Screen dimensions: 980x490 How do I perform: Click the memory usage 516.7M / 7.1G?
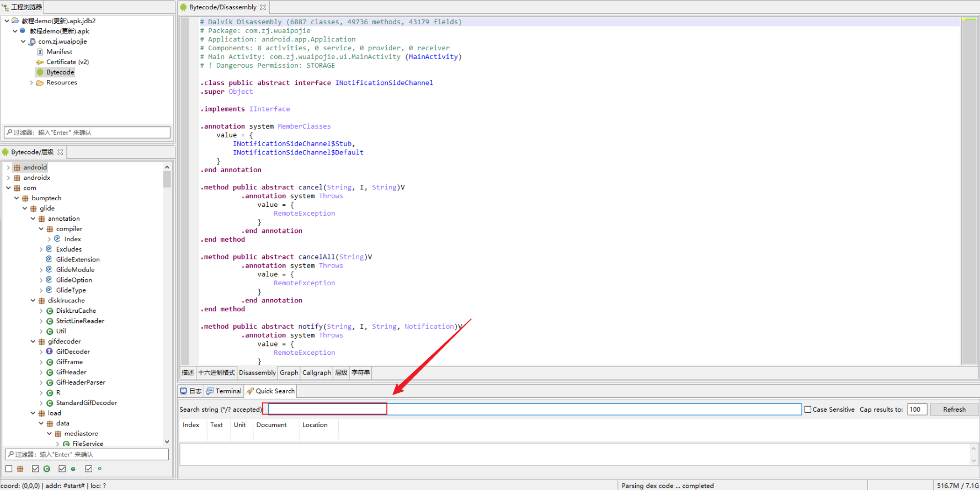957,486
